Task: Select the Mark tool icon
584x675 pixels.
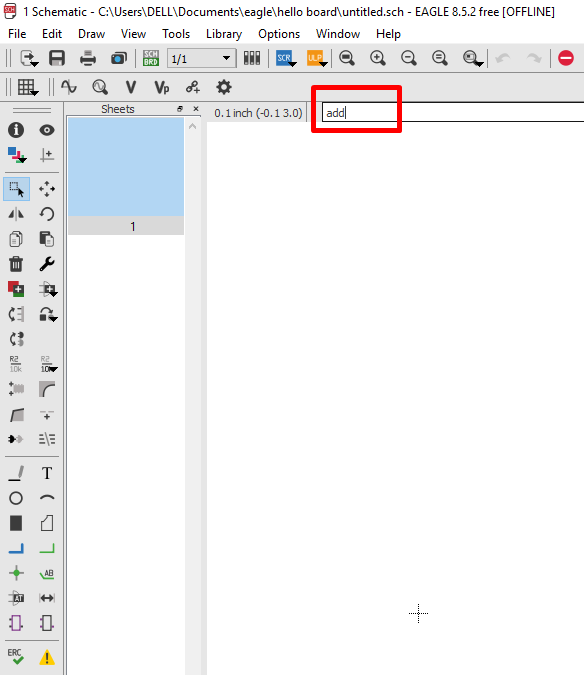Action: click(x=47, y=155)
